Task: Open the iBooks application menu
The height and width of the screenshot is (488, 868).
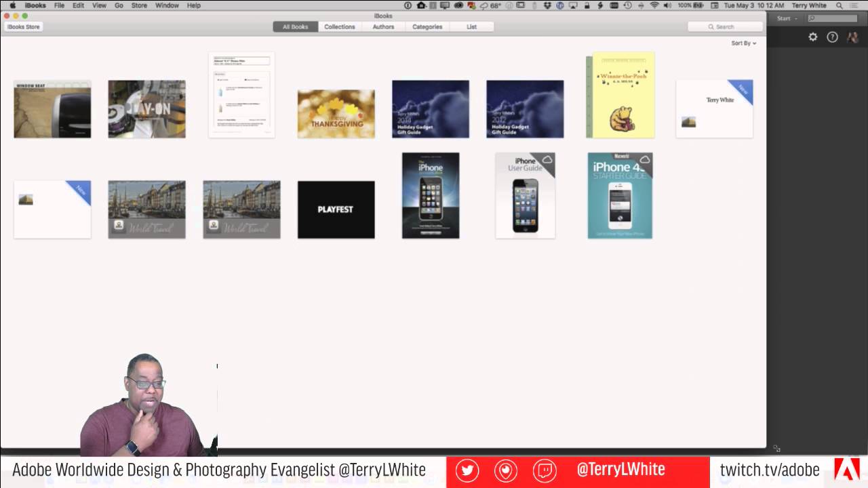Action: click(35, 5)
